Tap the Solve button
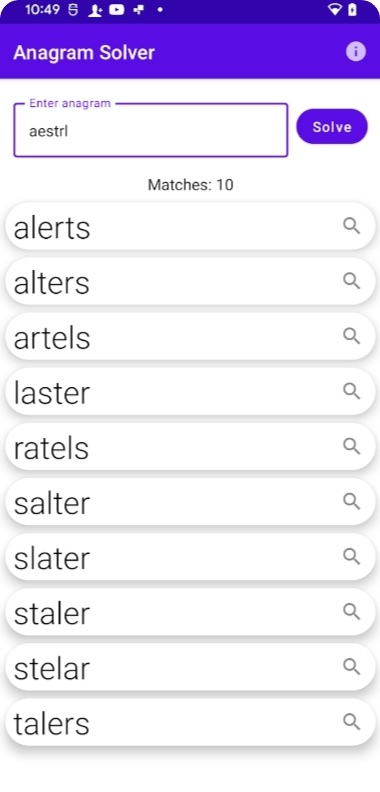The image size is (380, 792). pyautogui.click(x=332, y=127)
